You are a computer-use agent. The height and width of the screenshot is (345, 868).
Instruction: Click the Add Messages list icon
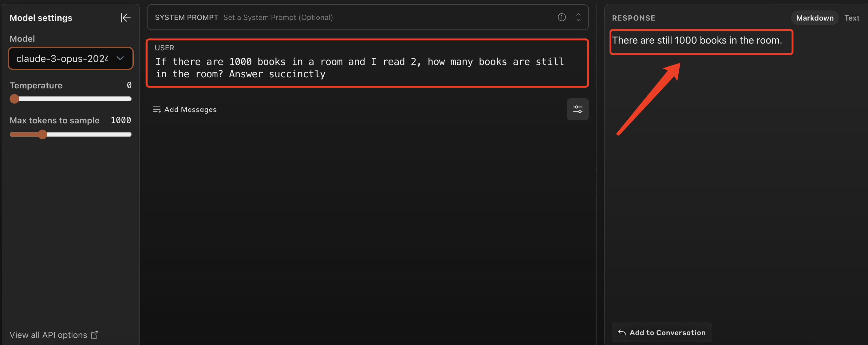click(157, 109)
